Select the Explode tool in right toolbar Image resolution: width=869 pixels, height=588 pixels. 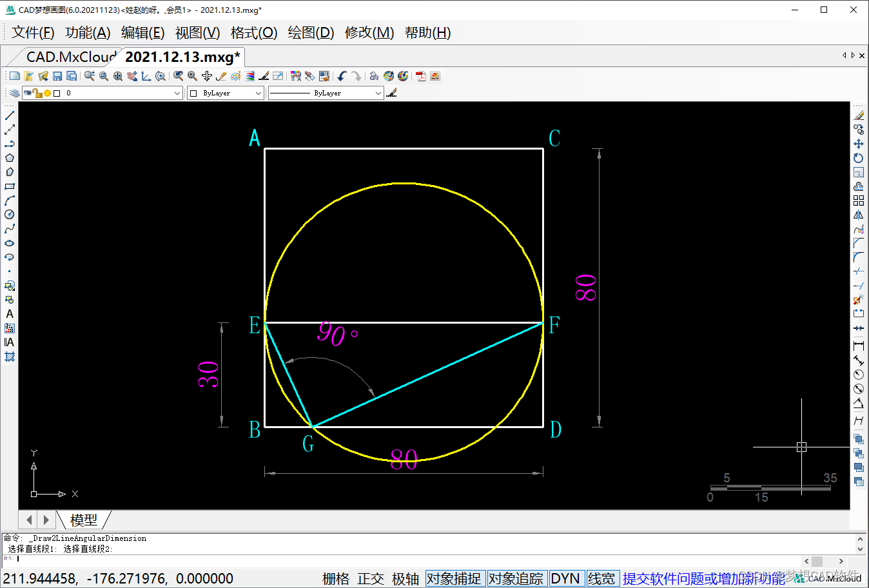pyautogui.click(x=859, y=300)
